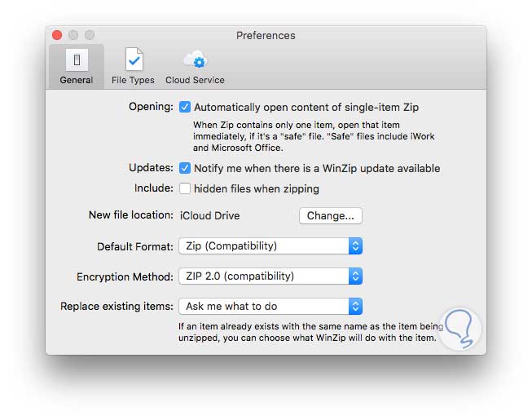Click the Updates: label
The height and width of the screenshot is (420, 532).
click(151, 168)
